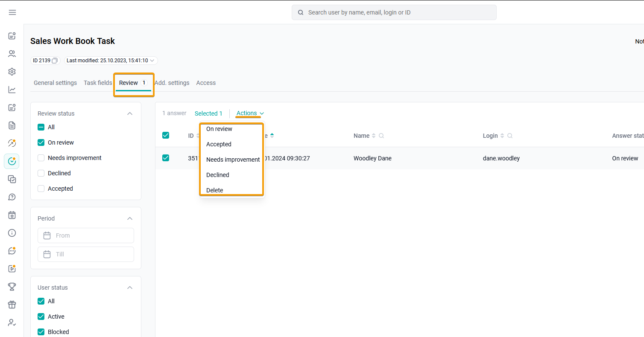Close the Actions dropdown
Viewport: 644px width, 337px height.
point(250,113)
